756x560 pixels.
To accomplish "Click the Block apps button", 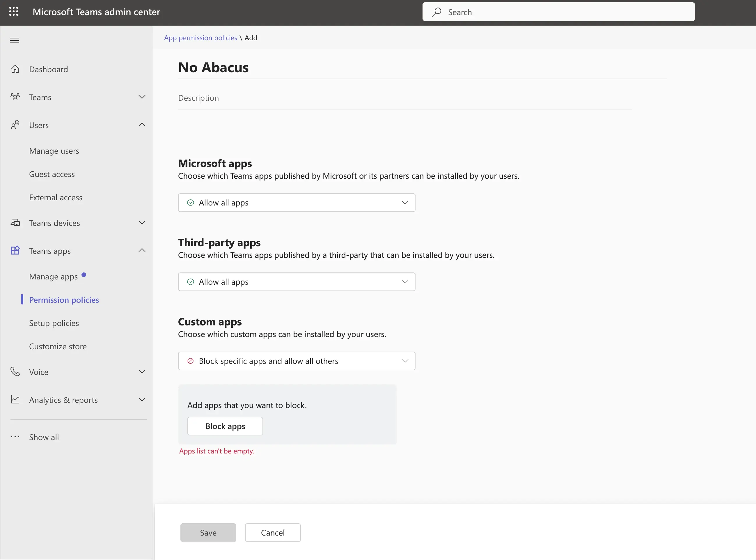I will tap(225, 426).
